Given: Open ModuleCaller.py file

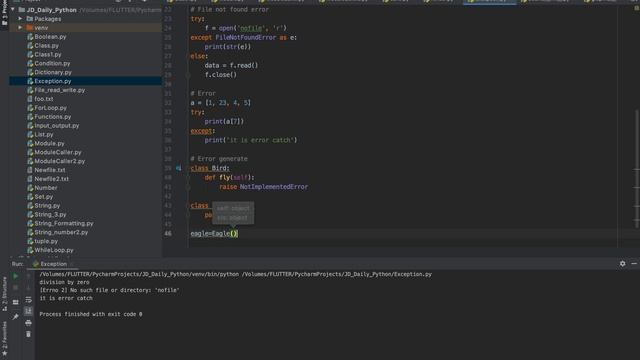Looking at the screenshot, I should 58,152.
